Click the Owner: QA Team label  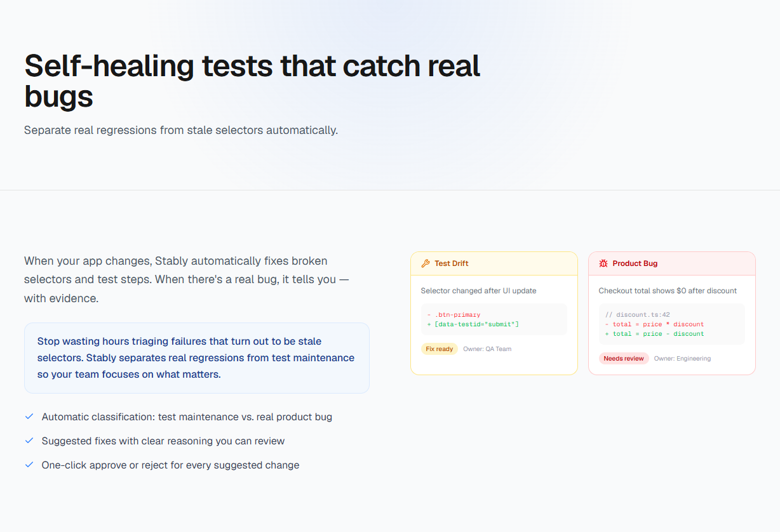coord(487,349)
